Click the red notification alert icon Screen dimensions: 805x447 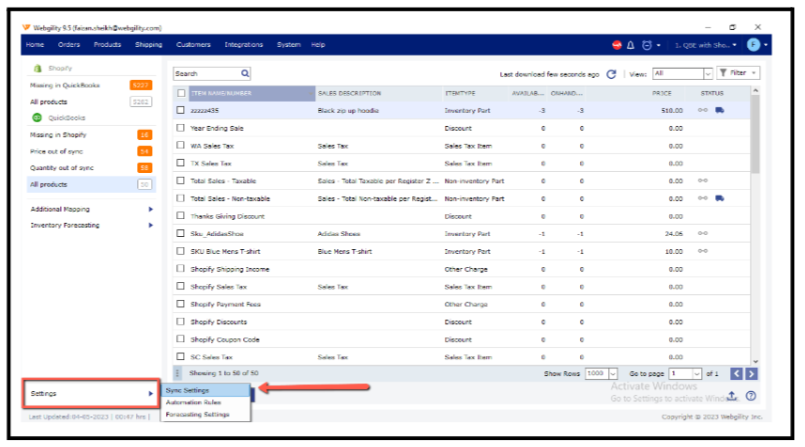pyautogui.click(x=617, y=45)
